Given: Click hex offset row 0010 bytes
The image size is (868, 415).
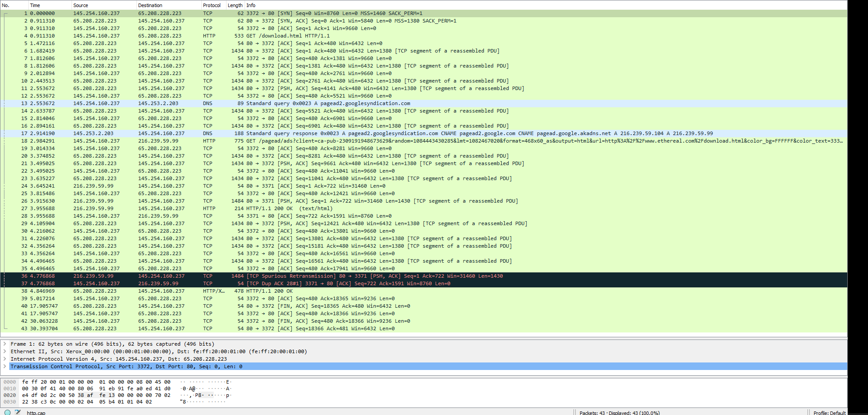Looking at the screenshot, I should (x=96, y=389).
